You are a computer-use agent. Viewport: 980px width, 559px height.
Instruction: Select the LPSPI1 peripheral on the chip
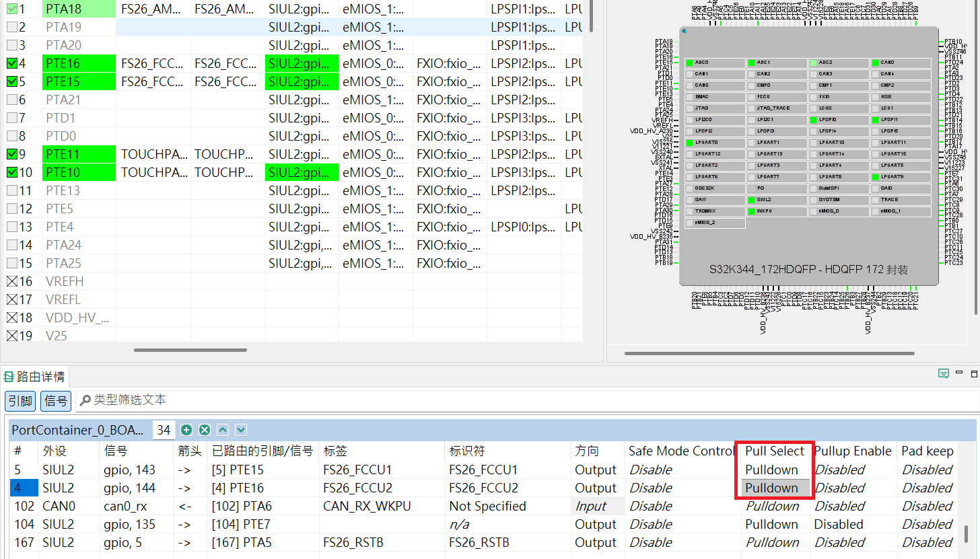tap(901, 120)
